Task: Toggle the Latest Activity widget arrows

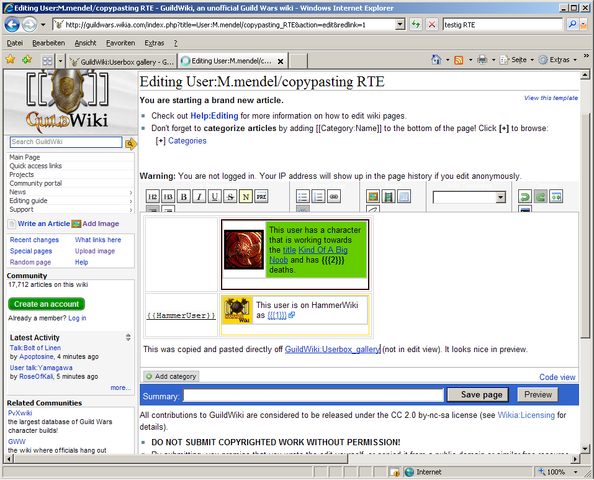Action: coord(128,337)
